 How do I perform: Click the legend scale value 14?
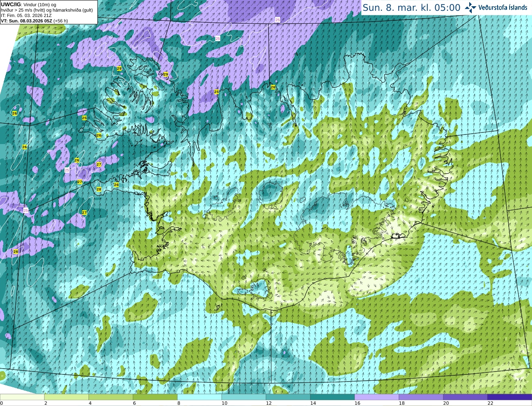(313, 403)
